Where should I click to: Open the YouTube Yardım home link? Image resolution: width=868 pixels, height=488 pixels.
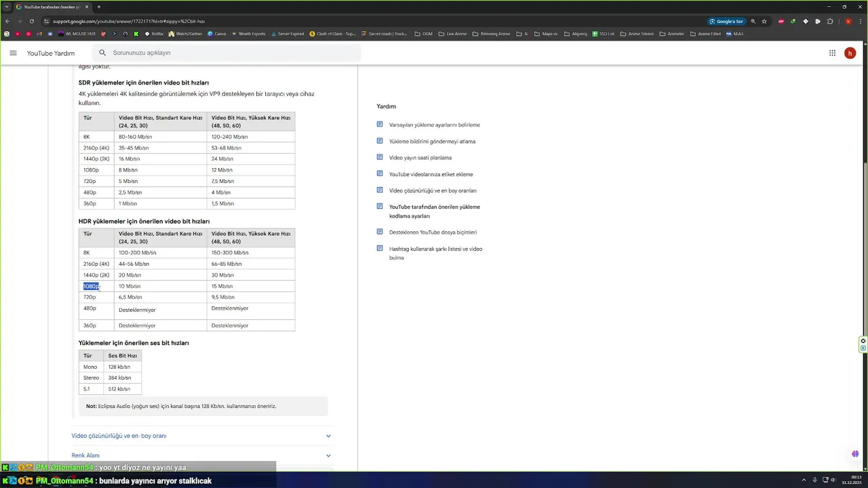click(51, 53)
